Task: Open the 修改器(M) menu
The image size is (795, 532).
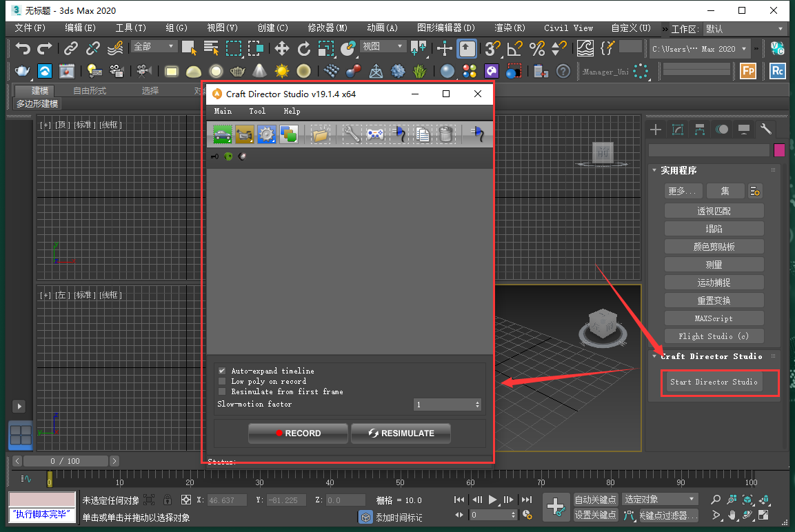Action: tap(328, 28)
